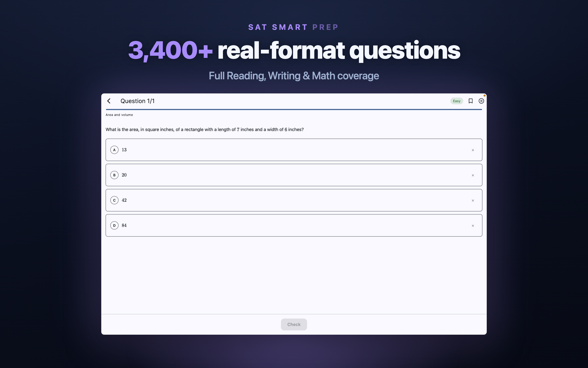Pause the session with the pause icon
This screenshot has height=368, width=588.
click(481, 101)
